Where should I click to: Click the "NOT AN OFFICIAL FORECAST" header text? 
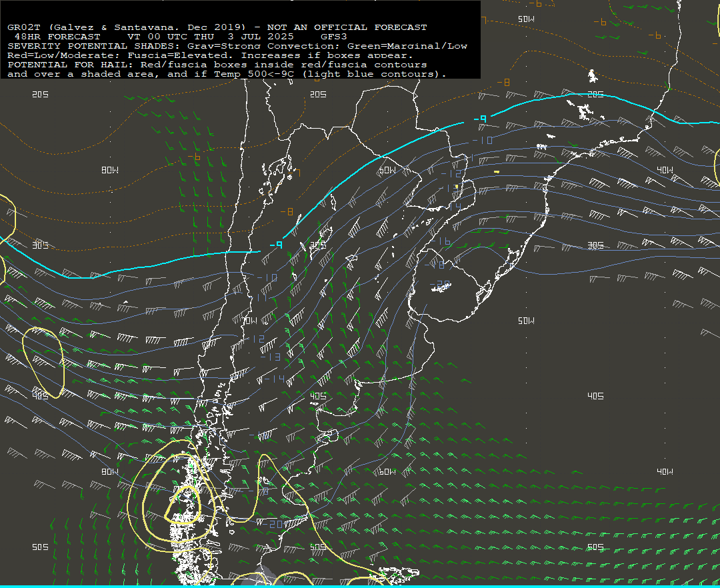point(347,27)
